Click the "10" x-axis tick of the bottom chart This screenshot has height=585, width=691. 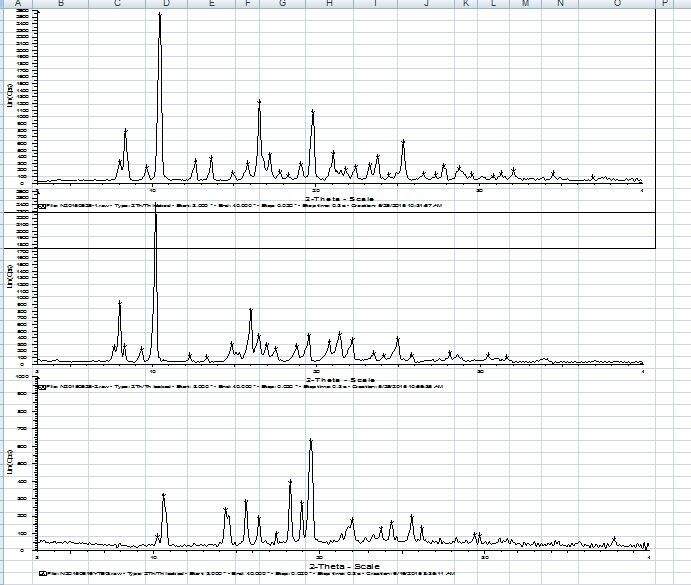click(153, 558)
